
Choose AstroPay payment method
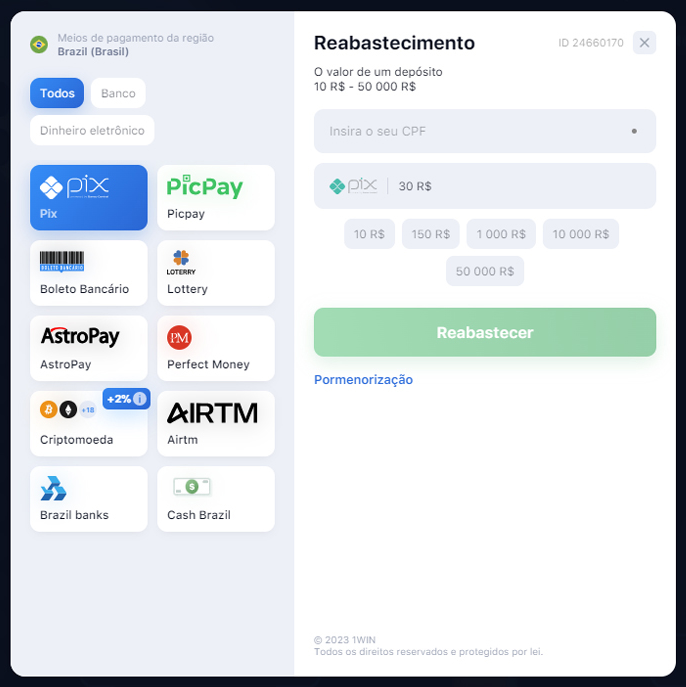(88, 348)
